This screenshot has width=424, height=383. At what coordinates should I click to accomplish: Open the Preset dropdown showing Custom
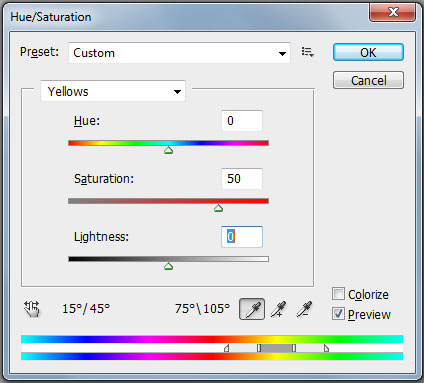pos(179,53)
